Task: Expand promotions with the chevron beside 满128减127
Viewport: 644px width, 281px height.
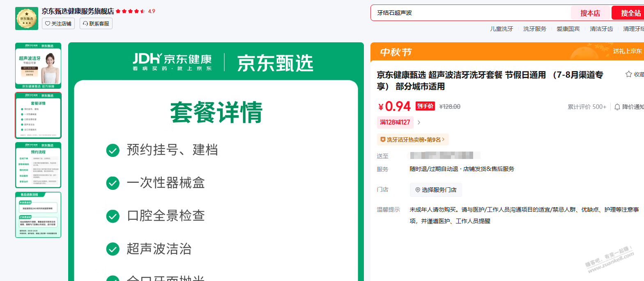Action: point(419,122)
